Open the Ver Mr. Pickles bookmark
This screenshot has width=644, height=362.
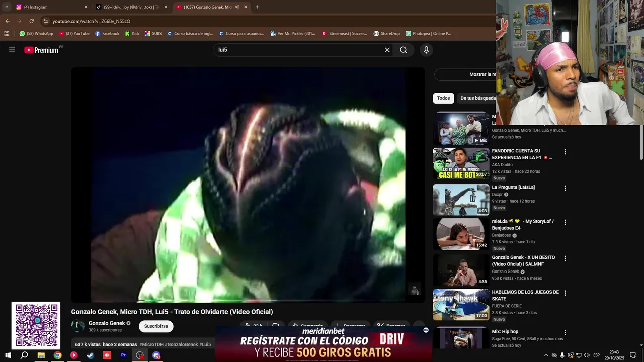tap(293, 34)
